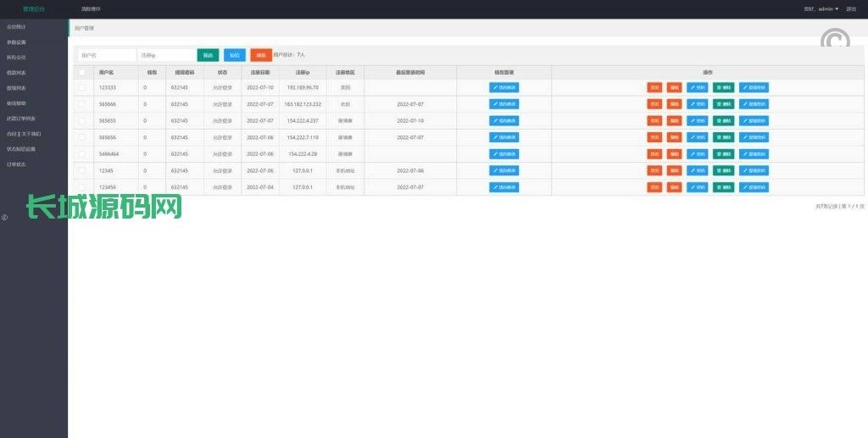Open 参数设置 in the left sidebar
Screen dimensions: 868x438
point(16,42)
